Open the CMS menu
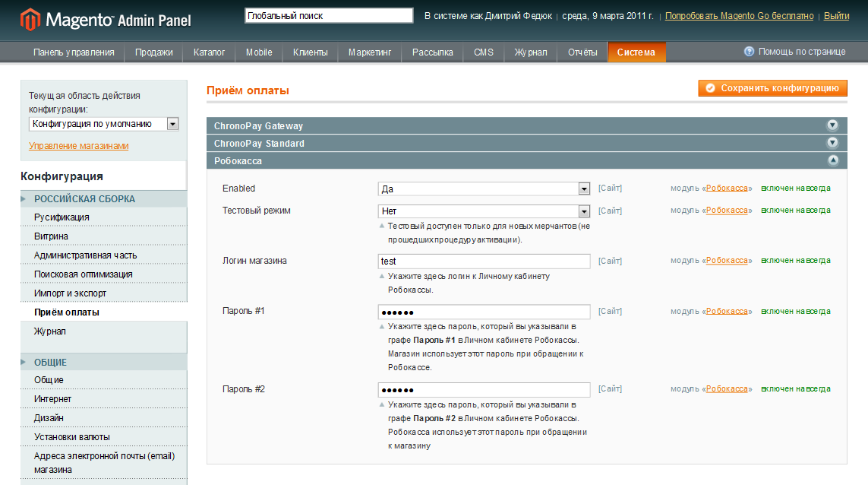The height and width of the screenshot is (485, 868). 483,52
